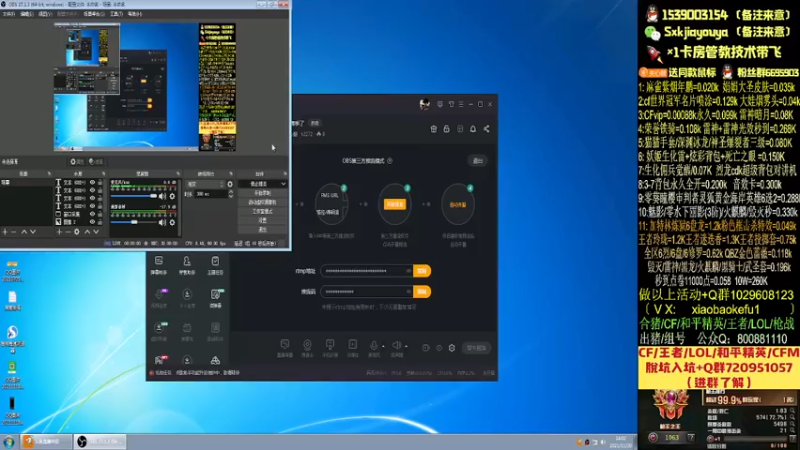This screenshot has height=450, width=800.
Task: Pop out Scenes dock via header icon
Action: click(49, 174)
